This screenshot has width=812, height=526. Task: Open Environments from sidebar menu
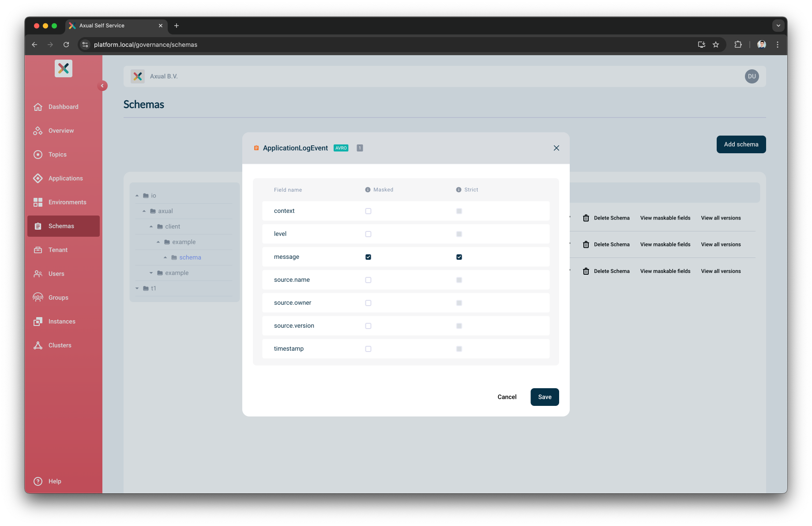pos(64,202)
